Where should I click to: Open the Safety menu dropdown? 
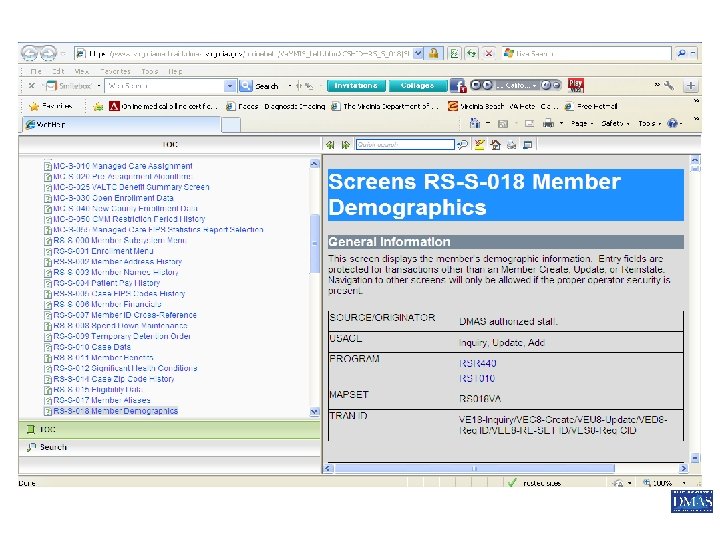click(615, 124)
